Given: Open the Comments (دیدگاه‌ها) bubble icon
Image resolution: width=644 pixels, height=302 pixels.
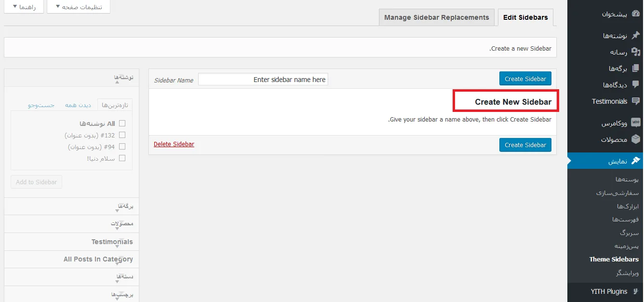Looking at the screenshot, I should (x=635, y=84).
